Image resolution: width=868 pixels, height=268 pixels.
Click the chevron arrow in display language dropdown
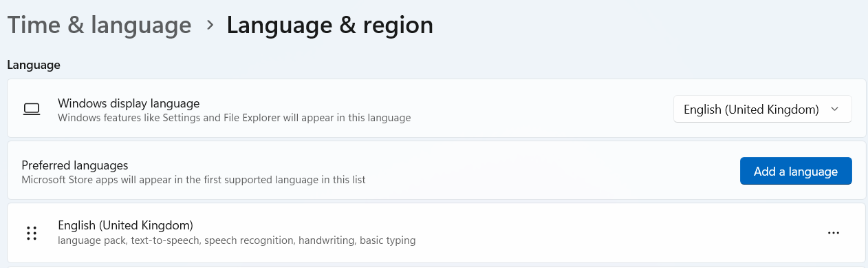[x=834, y=109]
